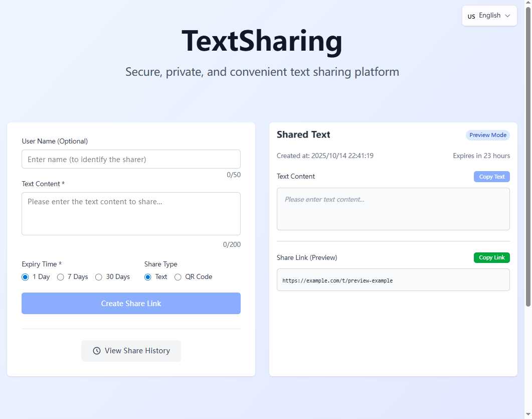532x419 pixels.
Task: Expand the language selection menu
Action: 489,16
